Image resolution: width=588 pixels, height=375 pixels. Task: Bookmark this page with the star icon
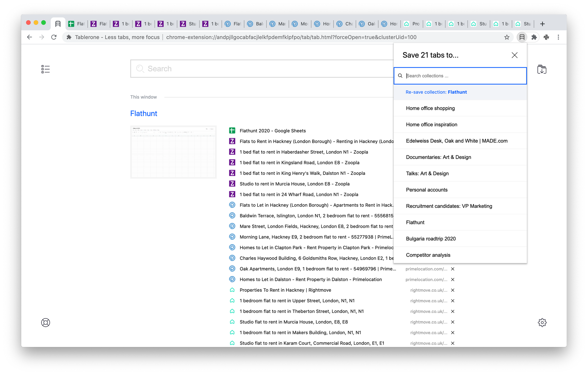pos(507,37)
